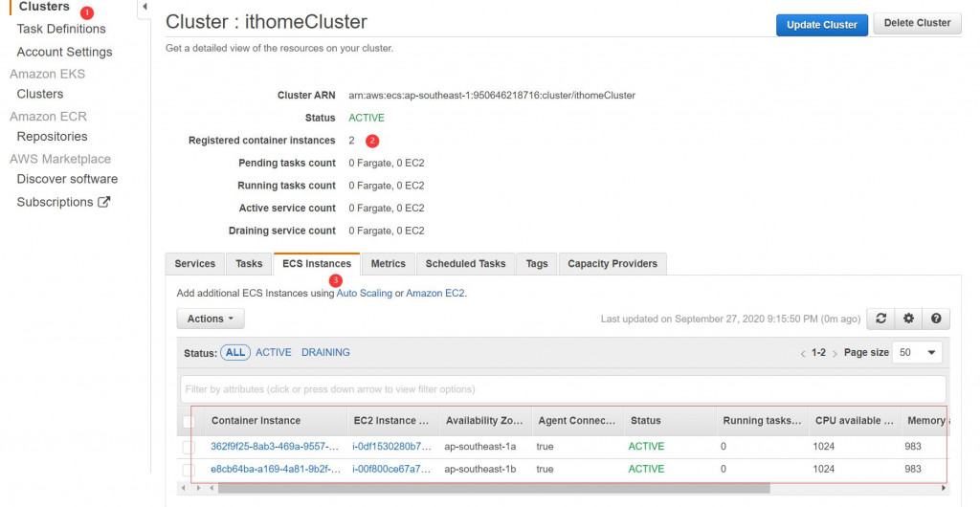This screenshot has height=507, width=980.
Task: Collapse the left navigation panel arrow
Action: point(145,7)
